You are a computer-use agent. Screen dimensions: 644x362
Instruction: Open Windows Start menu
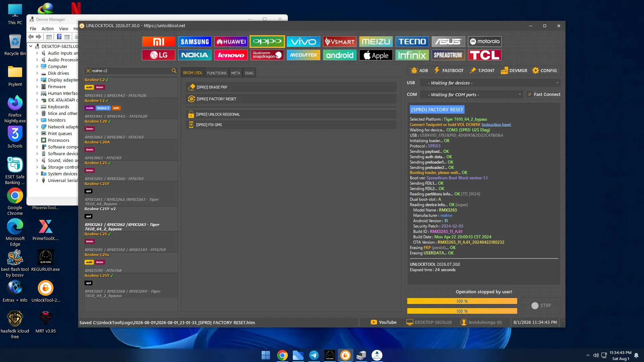coord(266,355)
